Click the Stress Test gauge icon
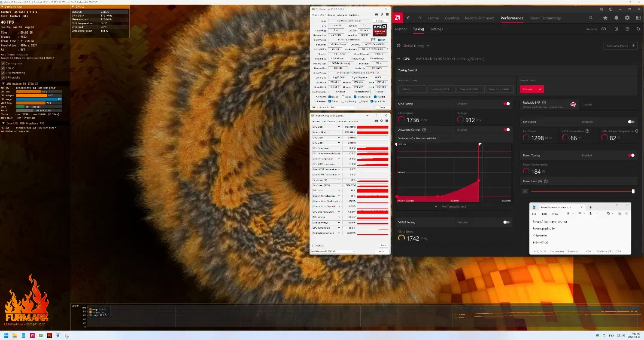 click(x=604, y=29)
